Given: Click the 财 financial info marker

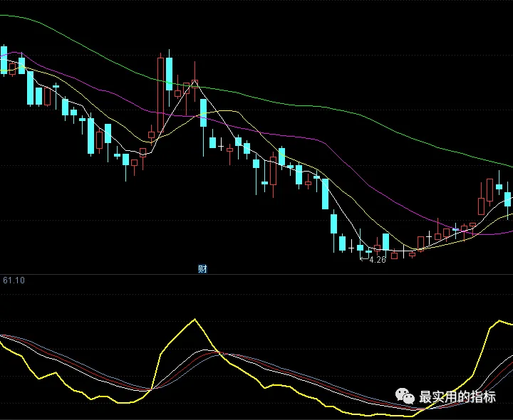Looking at the screenshot, I should coord(202,269).
